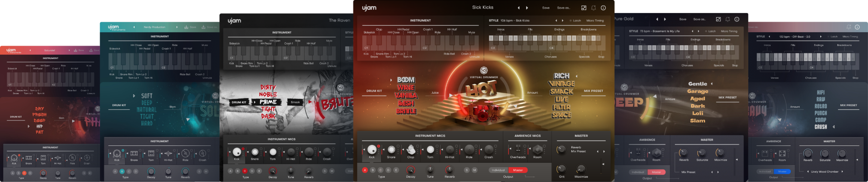Image resolution: width=868 pixels, height=182 pixels.
Task: Click Master output button in HEAVY window
Action: click(x=782, y=172)
